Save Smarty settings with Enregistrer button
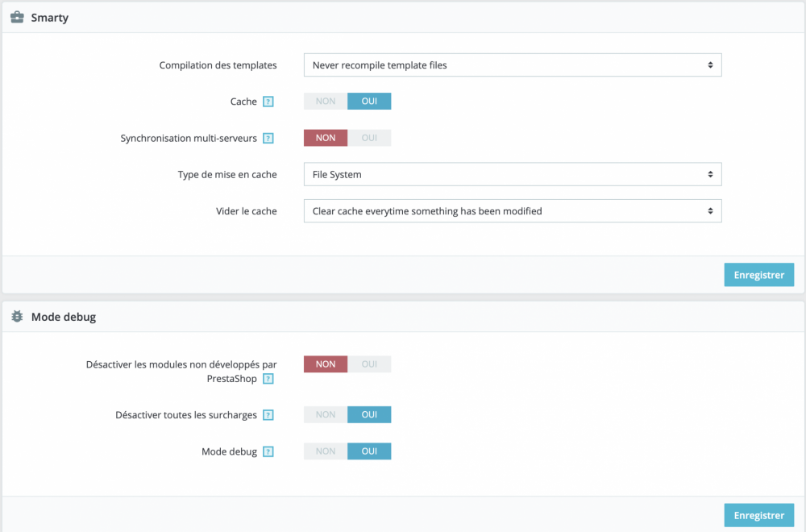 (758, 275)
